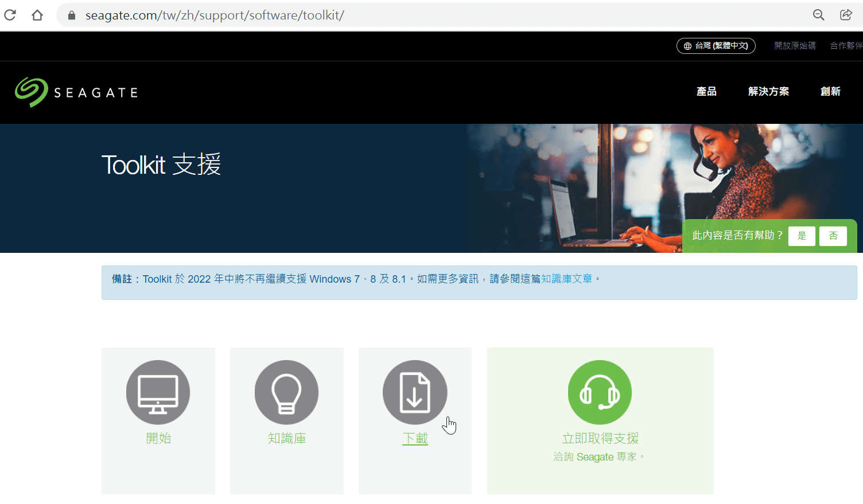This screenshot has width=863, height=504.
Task: Click the 洽詢 Seagate 專家 text
Action: [599, 457]
